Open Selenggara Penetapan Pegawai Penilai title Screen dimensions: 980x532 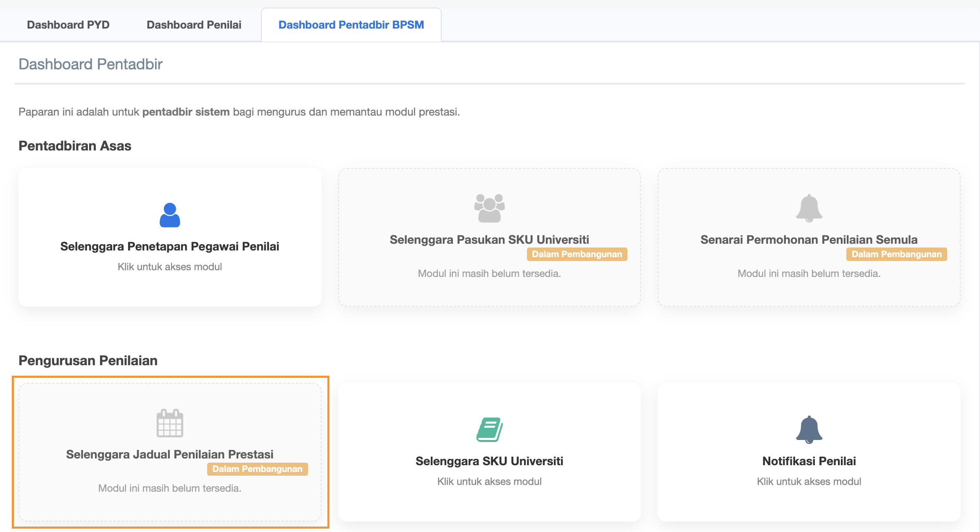click(170, 246)
